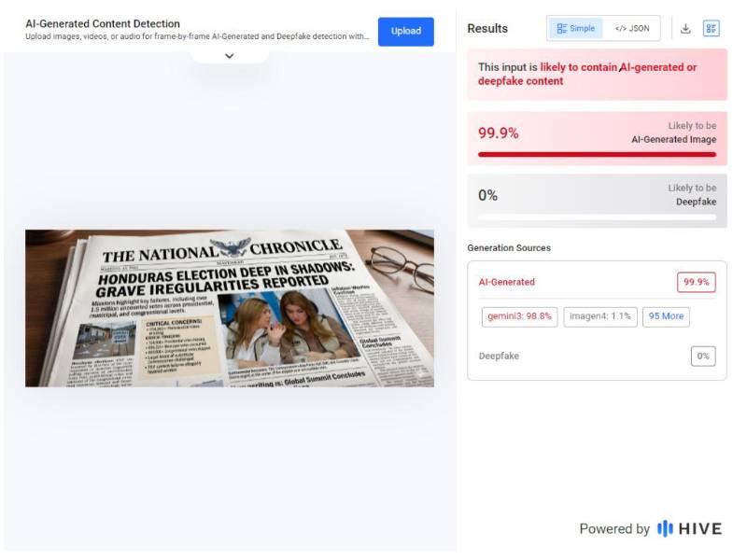Click the Upload button
This screenshot has width=747, height=560.
(406, 32)
